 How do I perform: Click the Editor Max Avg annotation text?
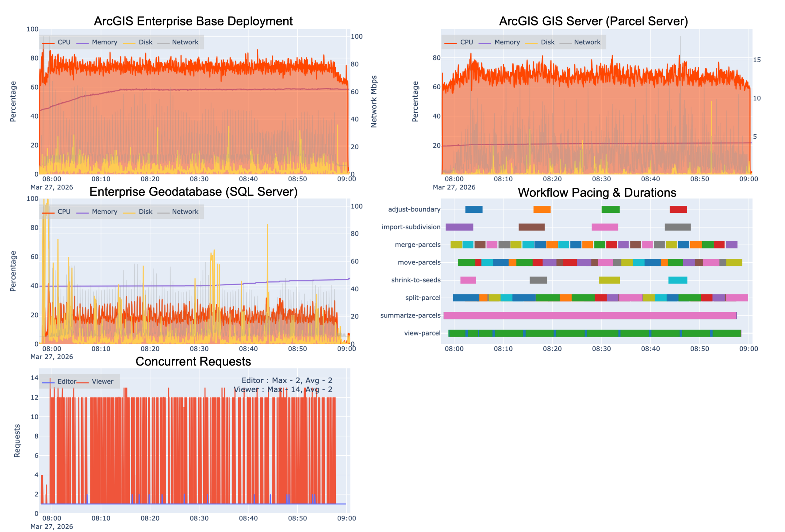(287, 381)
